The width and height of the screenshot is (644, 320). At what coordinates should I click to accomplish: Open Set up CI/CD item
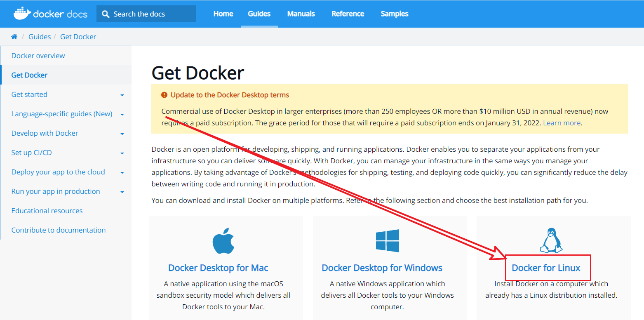click(32, 153)
